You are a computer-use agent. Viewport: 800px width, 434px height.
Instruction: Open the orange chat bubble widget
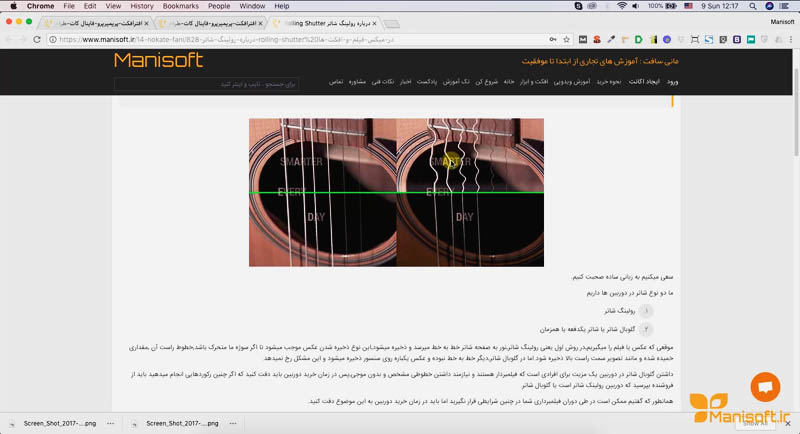pyautogui.click(x=765, y=387)
